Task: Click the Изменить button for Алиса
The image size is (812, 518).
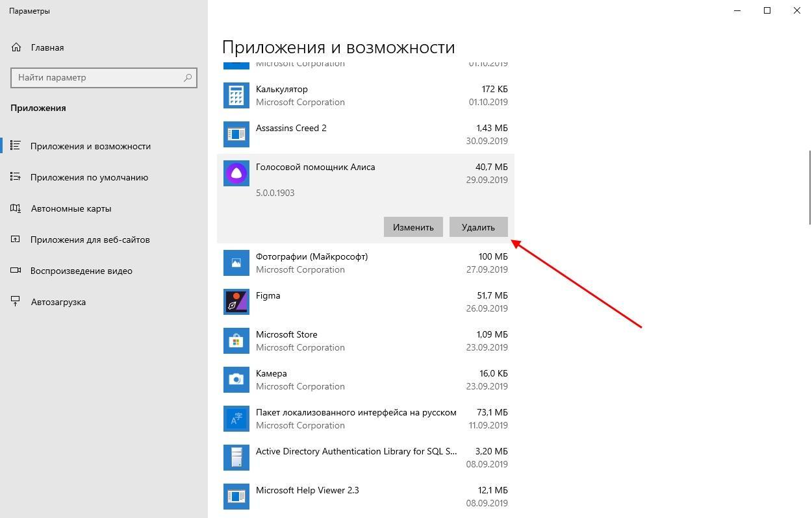Action: coord(413,227)
